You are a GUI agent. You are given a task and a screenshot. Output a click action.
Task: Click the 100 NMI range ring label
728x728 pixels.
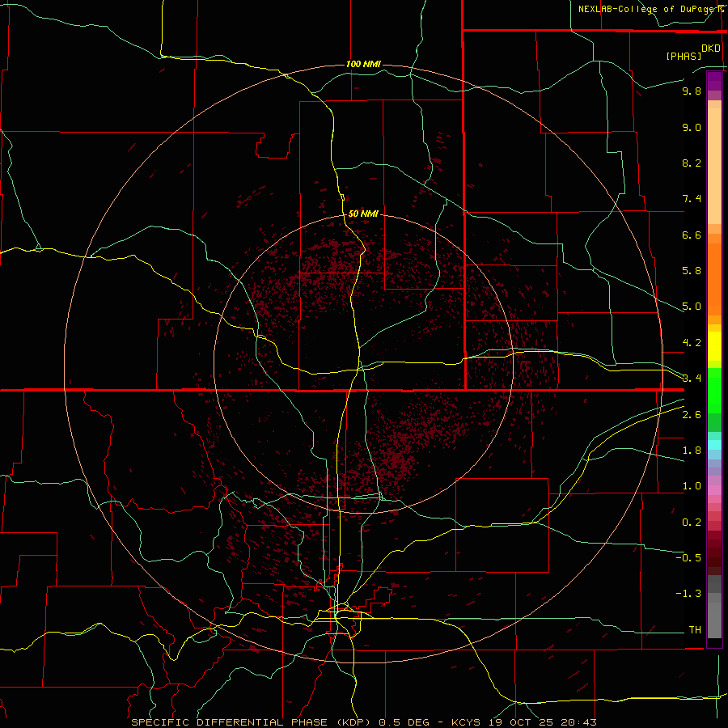click(363, 64)
